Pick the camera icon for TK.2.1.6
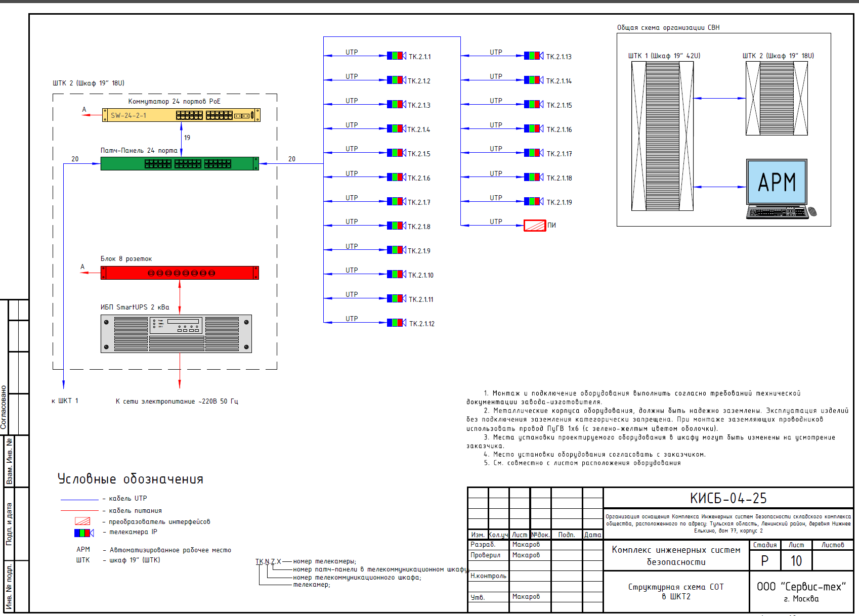This screenshot has height=616, width=859. pos(397,177)
